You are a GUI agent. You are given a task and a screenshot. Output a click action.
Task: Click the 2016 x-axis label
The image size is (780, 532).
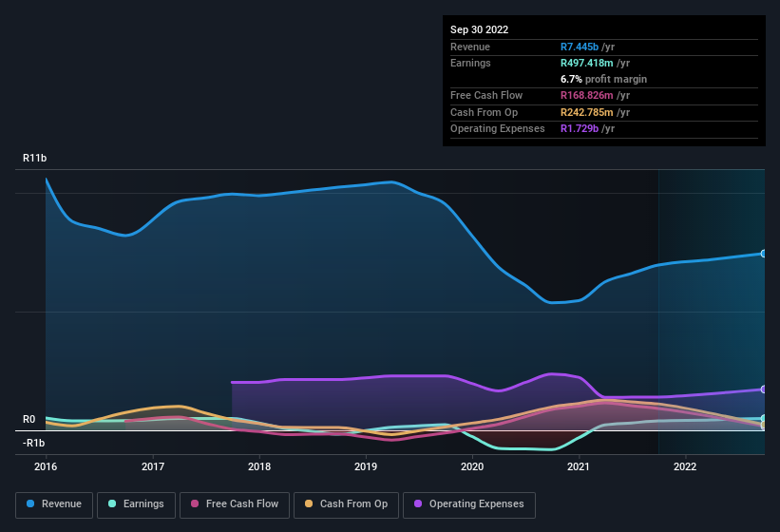tap(46, 466)
